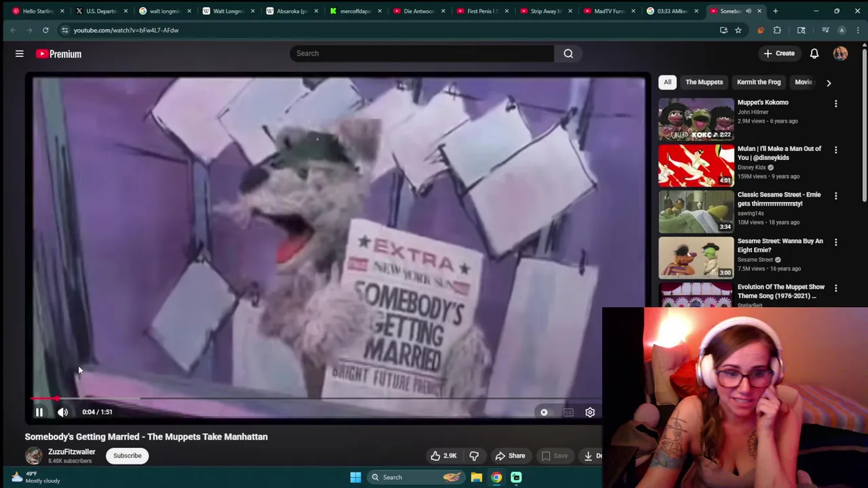Pause the video
The image size is (868, 488).
[x=39, y=412]
